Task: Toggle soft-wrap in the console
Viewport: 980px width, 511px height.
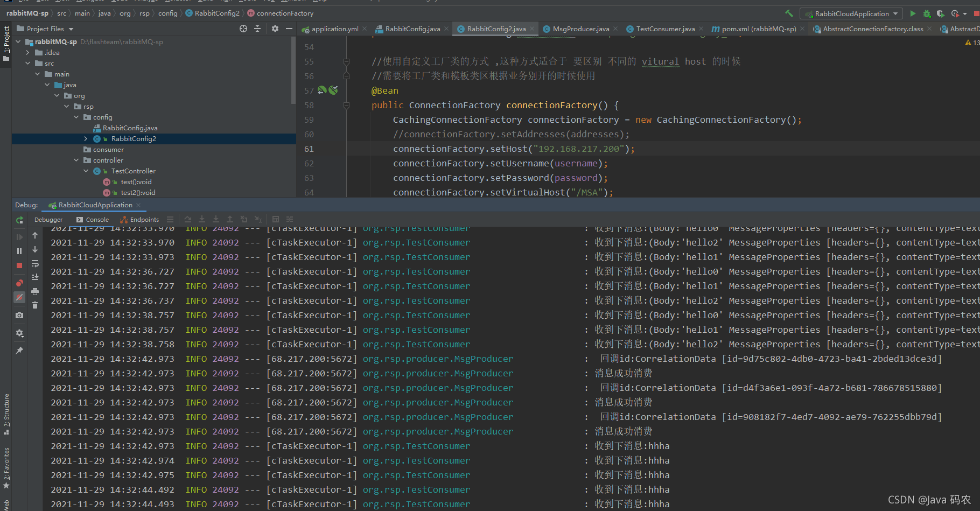Action: [x=35, y=263]
